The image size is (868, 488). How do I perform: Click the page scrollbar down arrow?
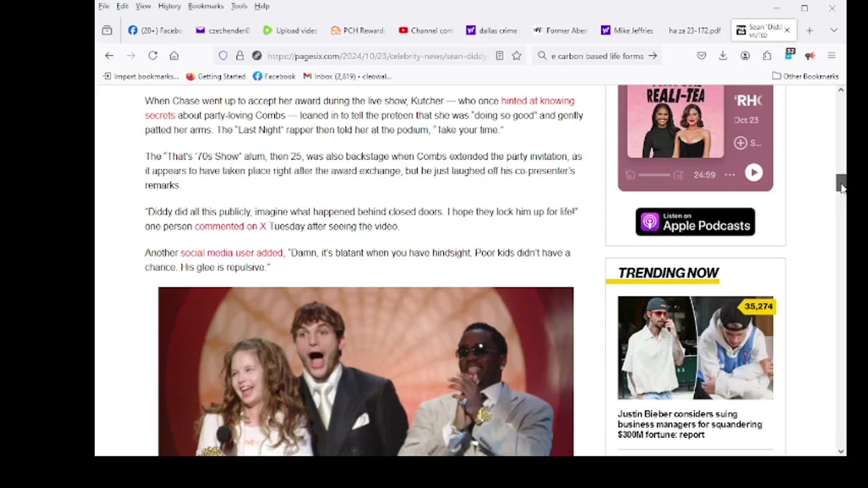[841, 451]
